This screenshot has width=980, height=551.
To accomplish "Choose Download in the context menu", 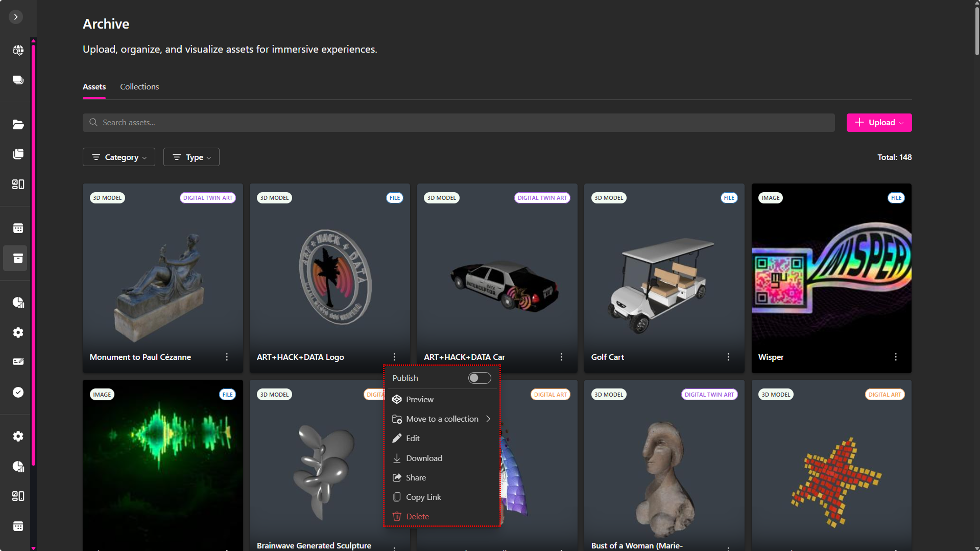I will [x=424, y=458].
